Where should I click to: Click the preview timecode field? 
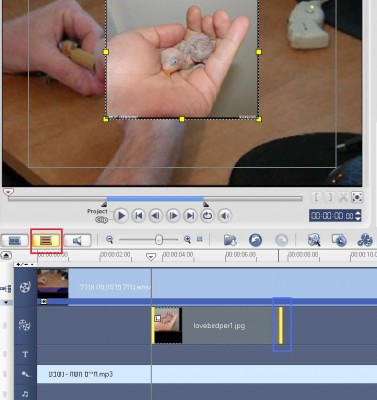332,216
